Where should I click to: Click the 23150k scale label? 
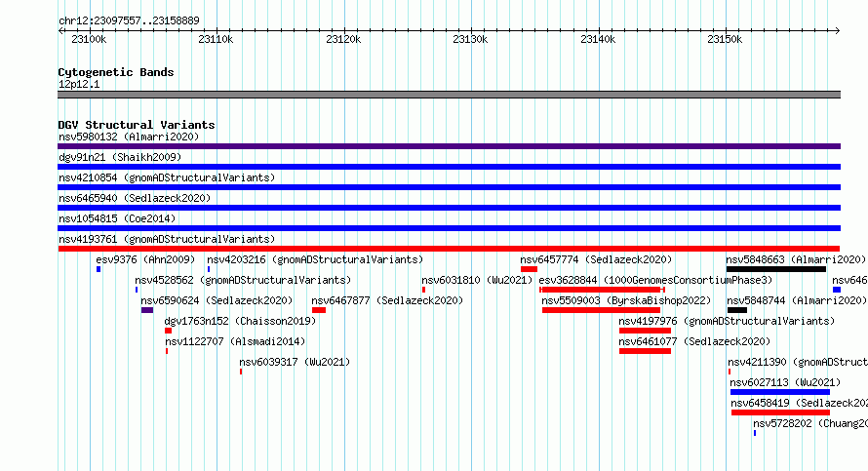pos(726,39)
